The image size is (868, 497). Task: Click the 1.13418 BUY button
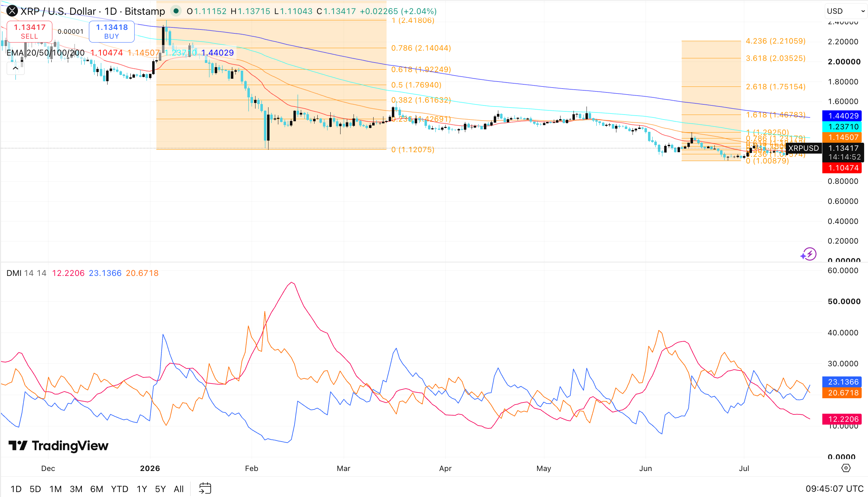112,31
